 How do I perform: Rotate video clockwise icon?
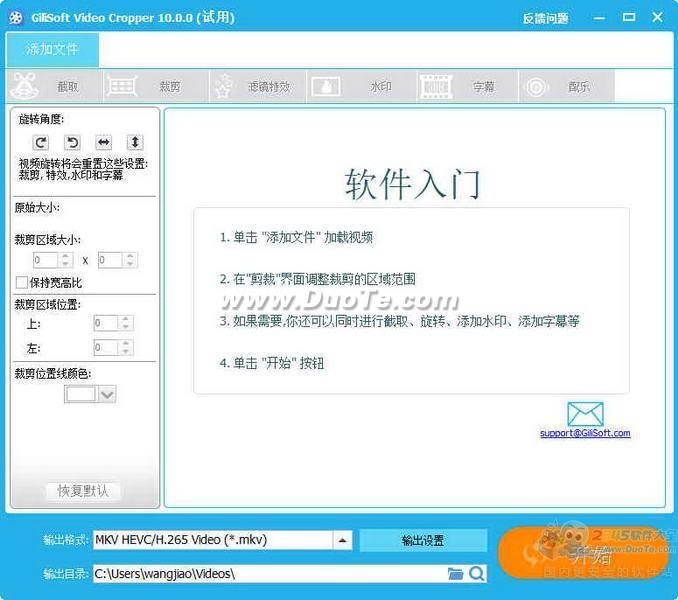[41, 142]
